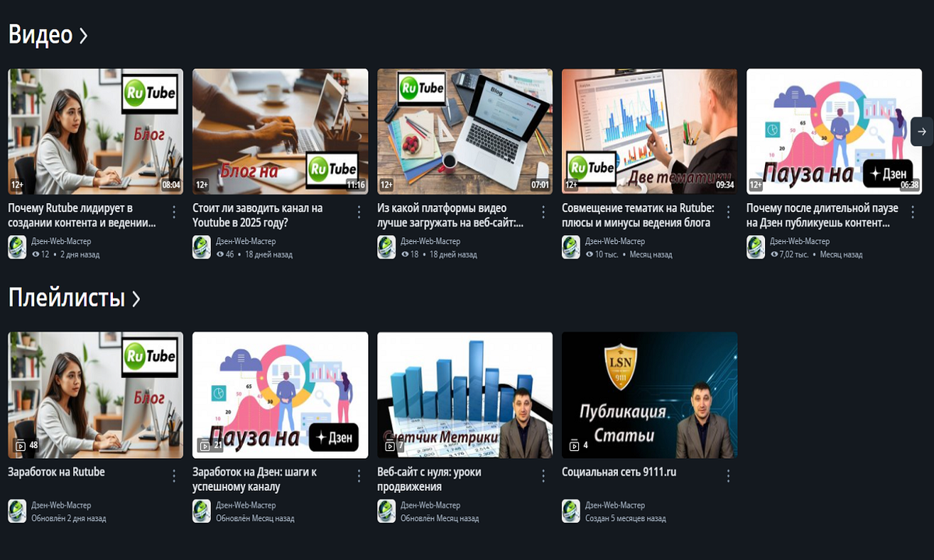Screen dimensions: 934x560
Task: Click channel avatar under 'Почему после длительной паузе' video
Action: tap(756, 247)
